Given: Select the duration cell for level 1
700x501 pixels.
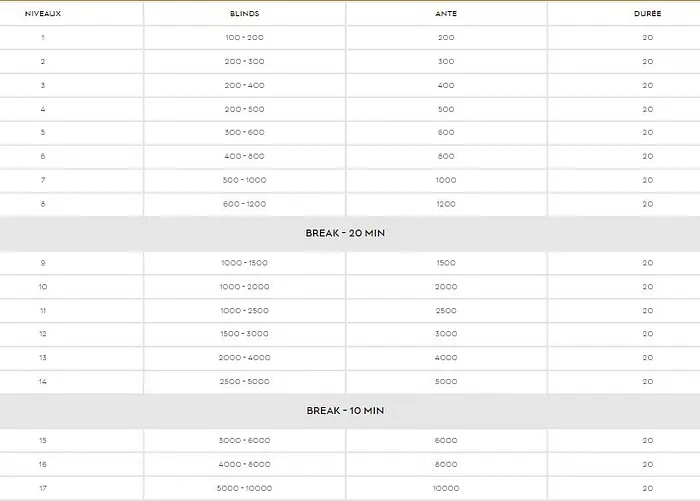Looking at the screenshot, I should (x=647, y=38).
